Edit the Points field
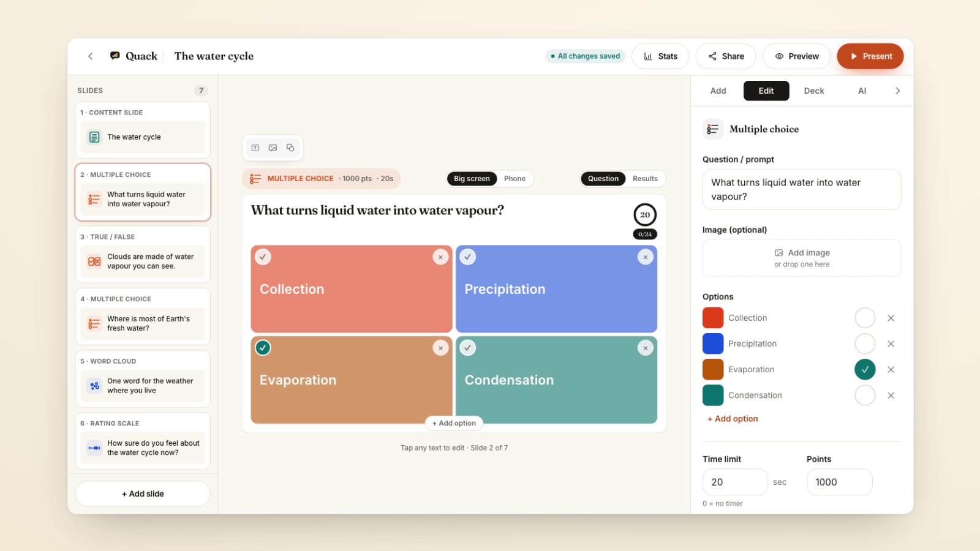The height and width of the screenshot is (551, 980). [x=840, y=482]
